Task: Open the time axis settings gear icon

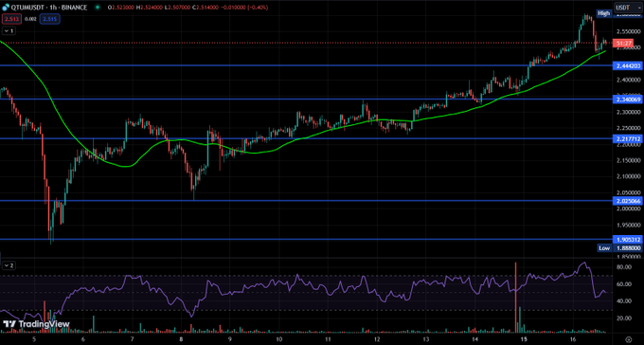Action: [x=628, y=339]
